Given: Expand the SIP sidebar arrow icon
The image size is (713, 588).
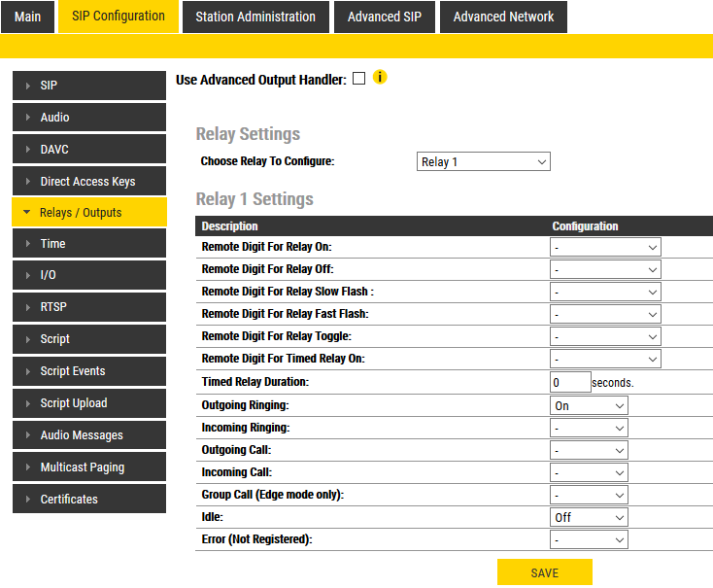Looking at the screenshot, I should coord(27,86).
